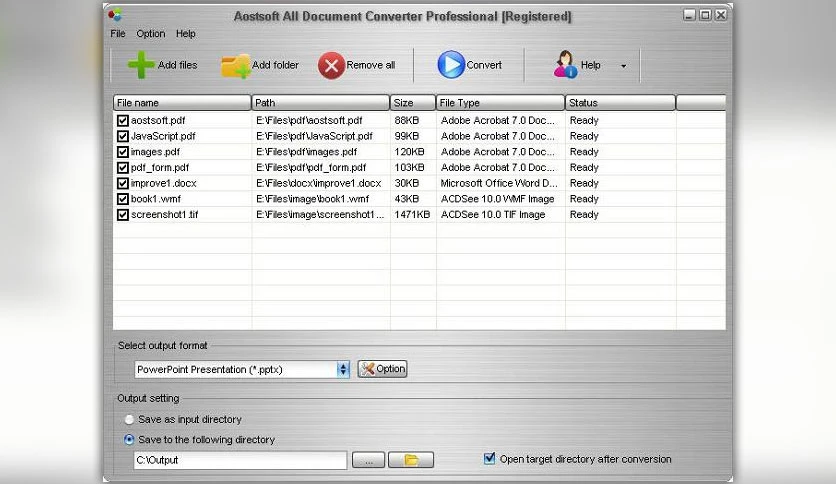
Task: Click the green plus Add files icon
Action: pyautogui.click(x=141, y=64)
